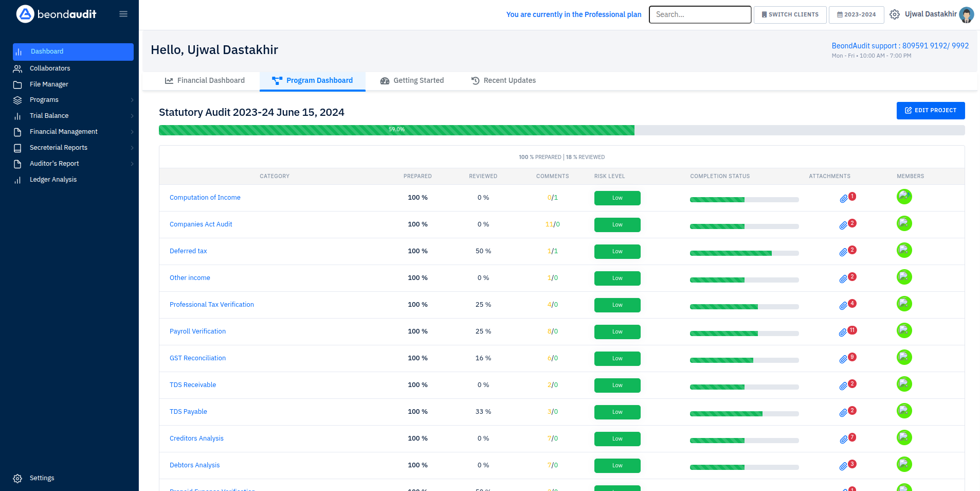Screen dimensions: 980x491
Task: Open the Collaborators section from the sidebar
Action: click(50, 68)
